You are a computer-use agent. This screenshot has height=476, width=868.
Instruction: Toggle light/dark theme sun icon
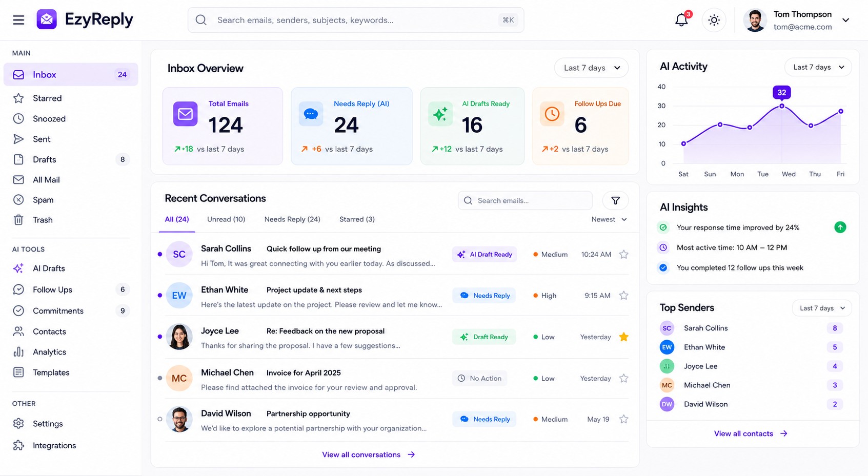pos(714,20)
